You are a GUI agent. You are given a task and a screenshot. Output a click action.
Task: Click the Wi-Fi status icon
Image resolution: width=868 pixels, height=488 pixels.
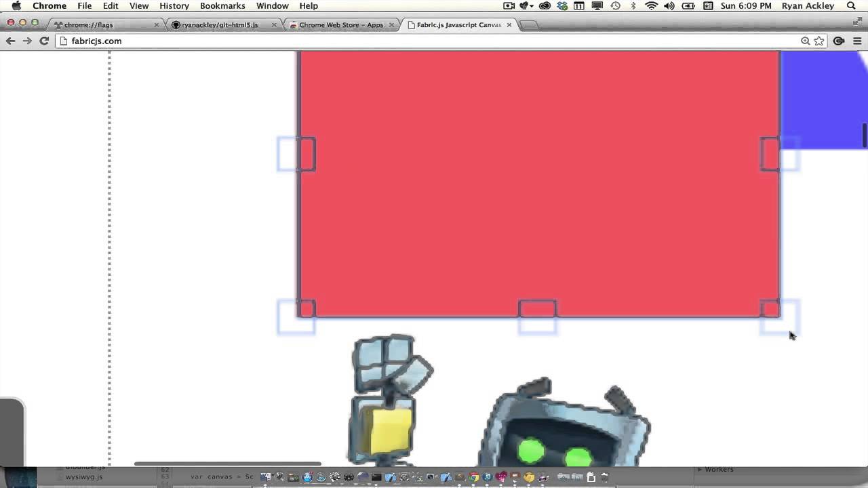click(x=652, y=5)
